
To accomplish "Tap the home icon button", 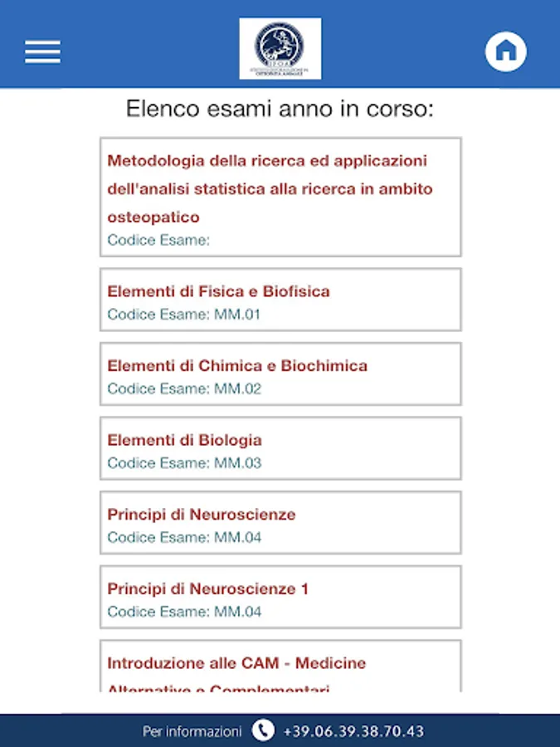I will tap(505, 51).
